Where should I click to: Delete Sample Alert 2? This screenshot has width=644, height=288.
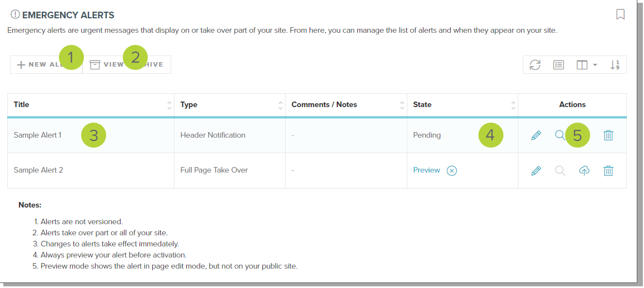[608, 171]
